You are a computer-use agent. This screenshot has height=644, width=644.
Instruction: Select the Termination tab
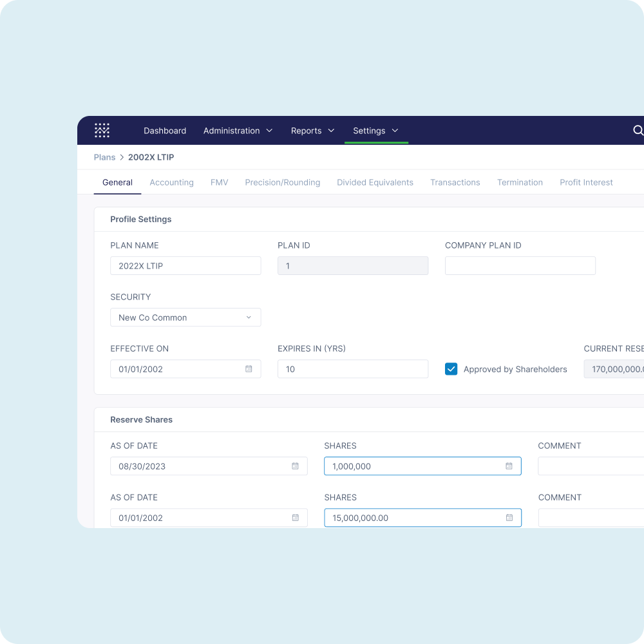[x=520, y=182]
